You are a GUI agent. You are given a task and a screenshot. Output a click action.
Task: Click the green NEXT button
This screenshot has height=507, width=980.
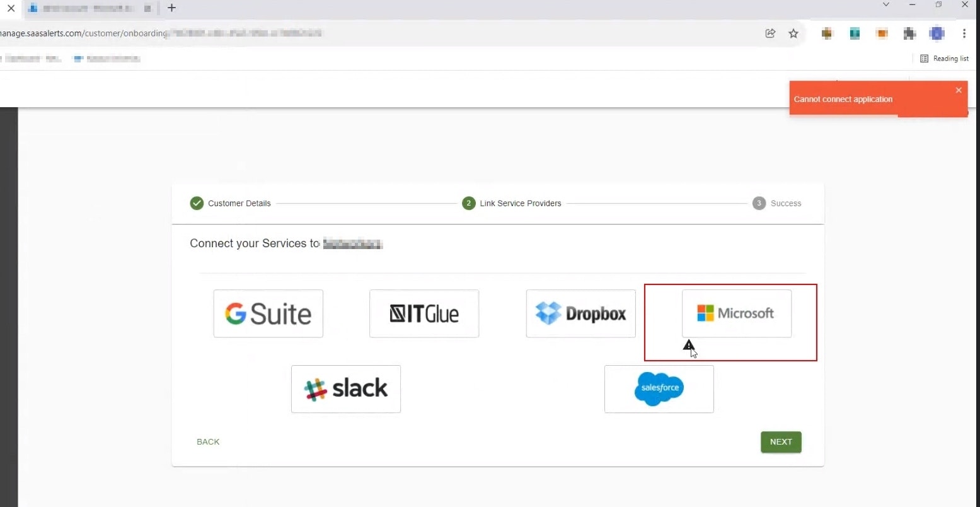(781, 442)
